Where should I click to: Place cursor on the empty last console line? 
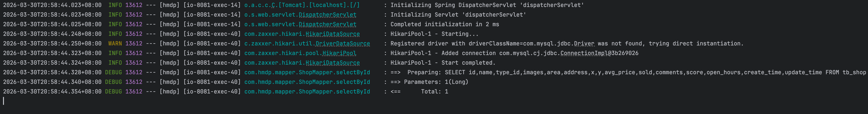434,101
